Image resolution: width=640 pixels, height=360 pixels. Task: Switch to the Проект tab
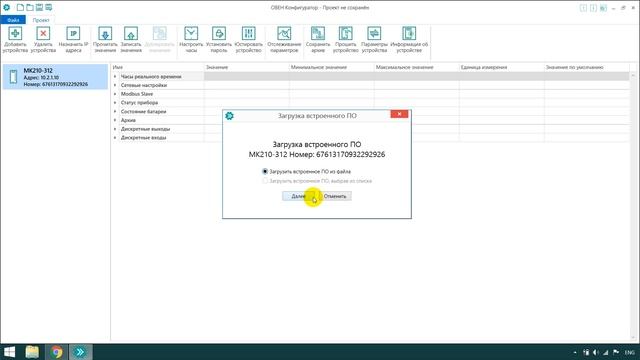pos(41,20)
